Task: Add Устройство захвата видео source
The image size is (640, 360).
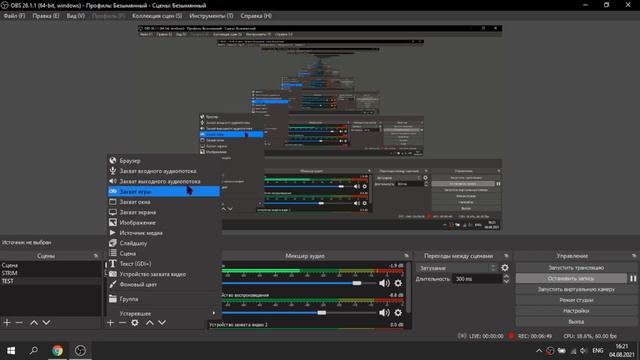Action: coord(163,274)
